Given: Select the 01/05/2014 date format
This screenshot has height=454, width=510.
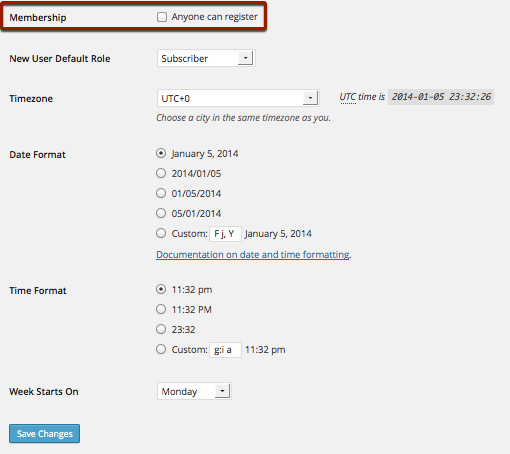Looking at the screenshot, I should (x=161, y=193).
